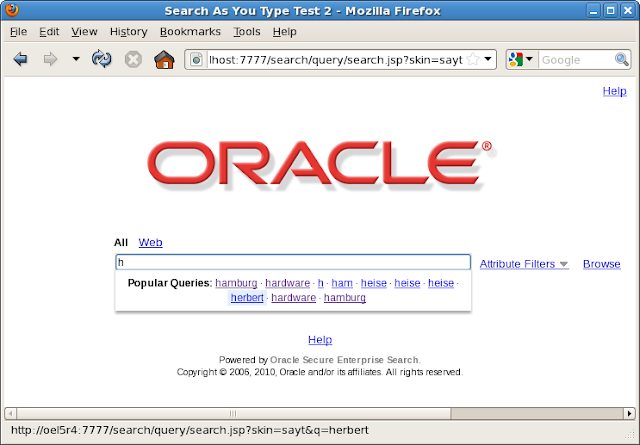Select the h popular query link
Image resolution: width=640 pixels, height=445 pixels.
point(320,283)
